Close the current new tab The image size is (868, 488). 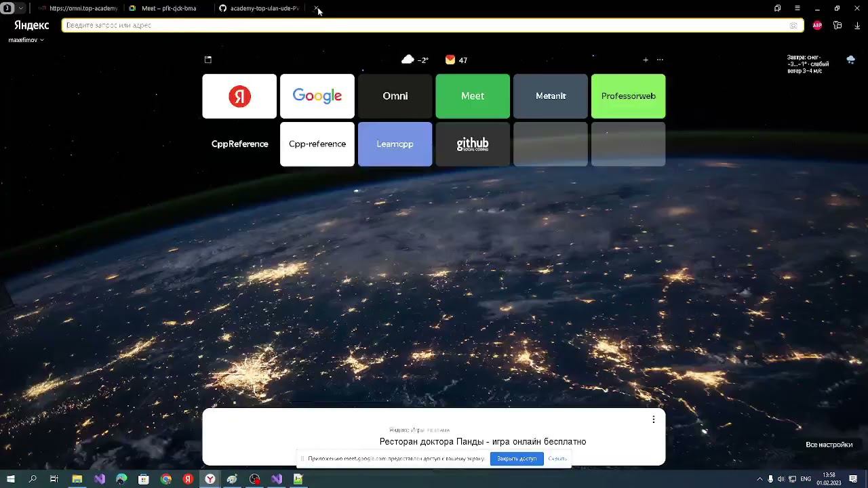point(316,8)
